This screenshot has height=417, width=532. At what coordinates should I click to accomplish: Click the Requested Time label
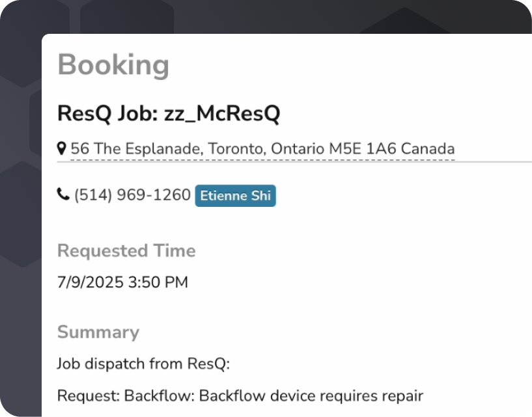coord(126,251)
